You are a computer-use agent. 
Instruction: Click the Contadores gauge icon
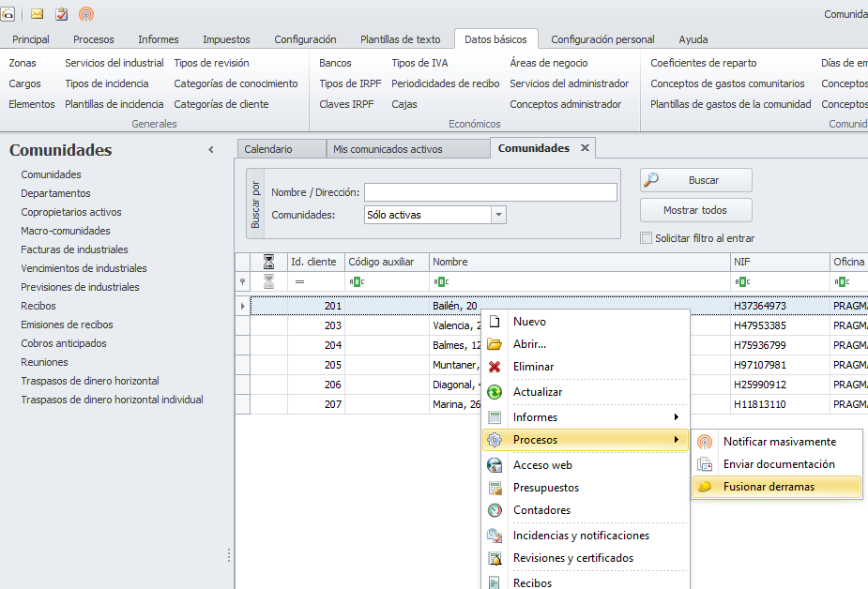pyautogui.click(x=495, y=510)
